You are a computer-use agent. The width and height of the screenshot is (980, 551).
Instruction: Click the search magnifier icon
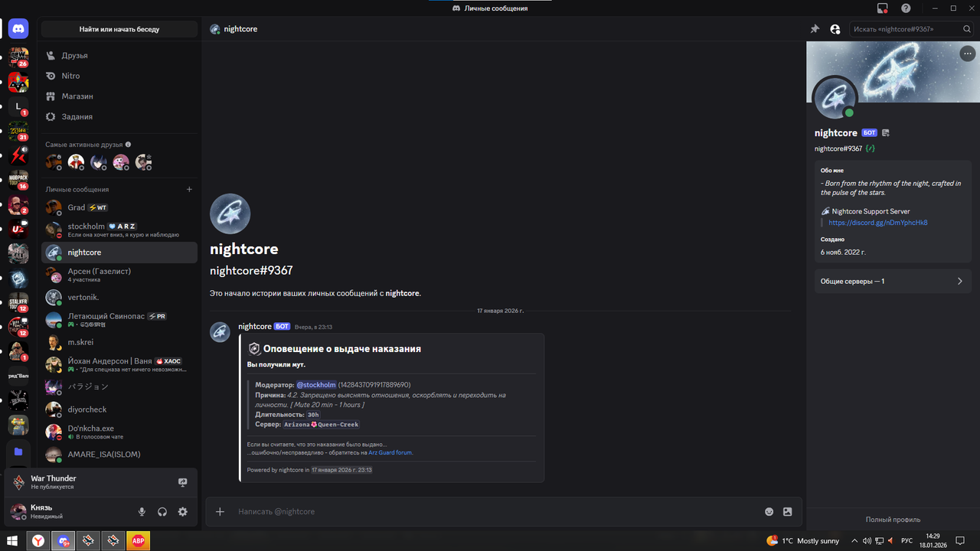(967, 29)
